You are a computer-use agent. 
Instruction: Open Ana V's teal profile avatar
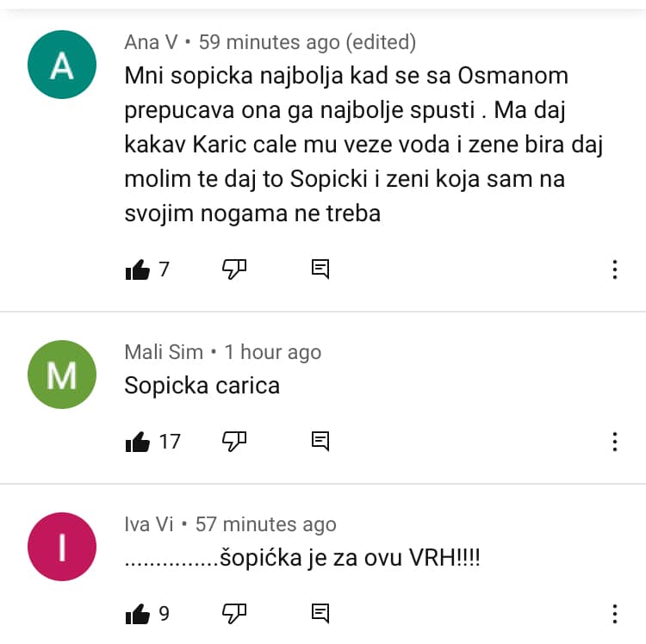62,65
